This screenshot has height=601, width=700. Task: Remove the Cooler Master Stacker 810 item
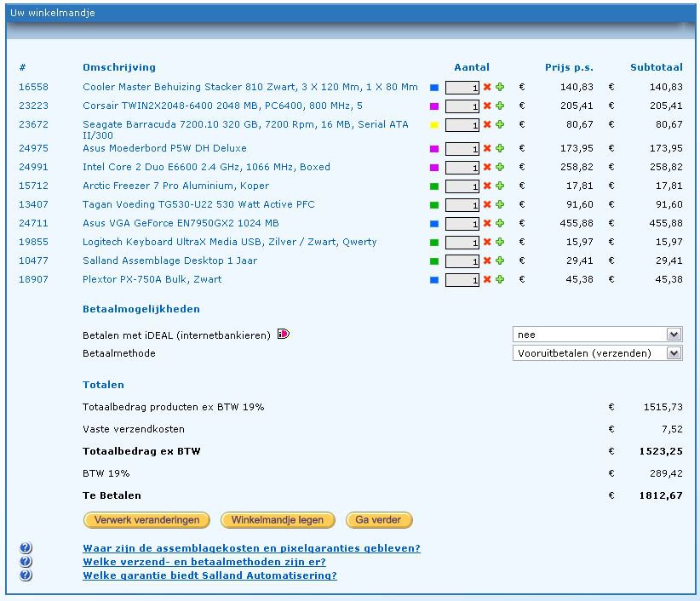[487, 87]
